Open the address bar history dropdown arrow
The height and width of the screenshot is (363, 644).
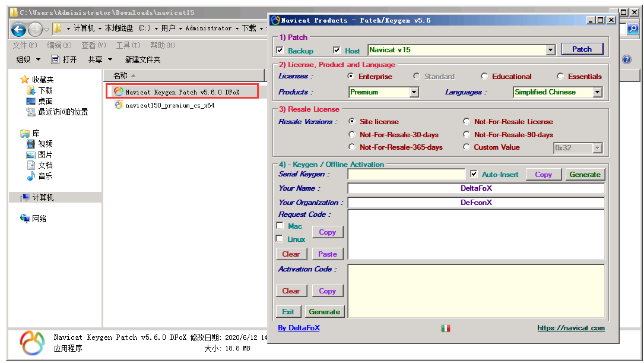pos(46,29)
